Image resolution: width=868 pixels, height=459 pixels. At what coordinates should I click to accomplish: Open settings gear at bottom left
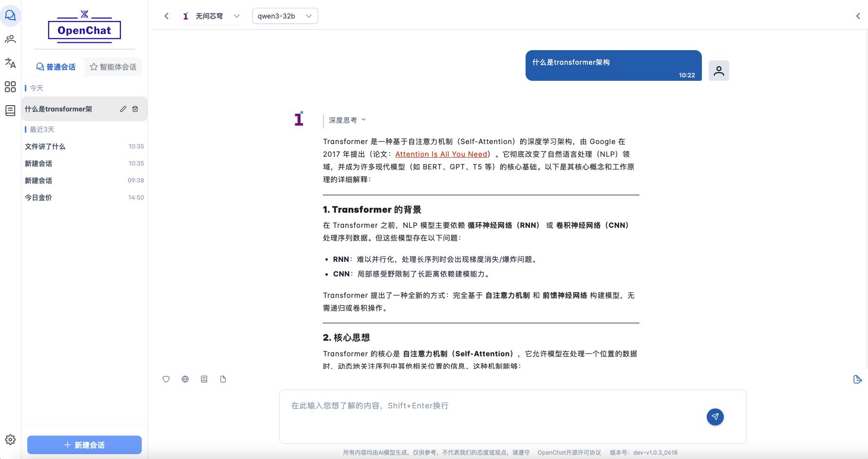(10, 440)
